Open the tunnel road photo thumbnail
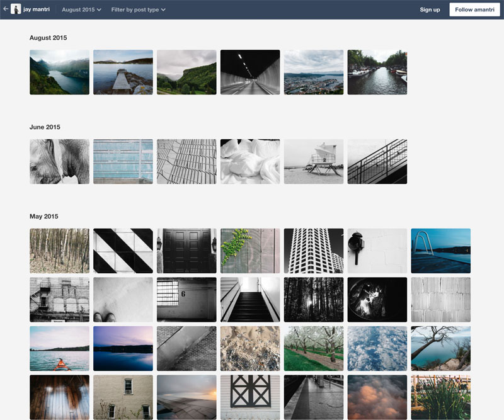 tap(250, 72)
